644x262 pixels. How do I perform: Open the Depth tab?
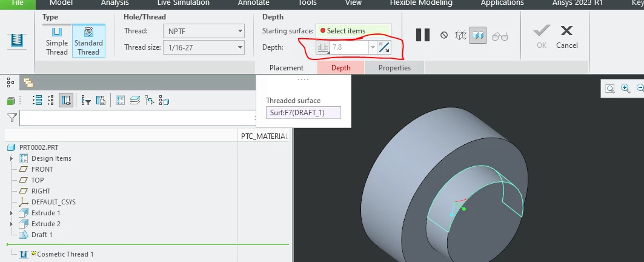point(341,68)
